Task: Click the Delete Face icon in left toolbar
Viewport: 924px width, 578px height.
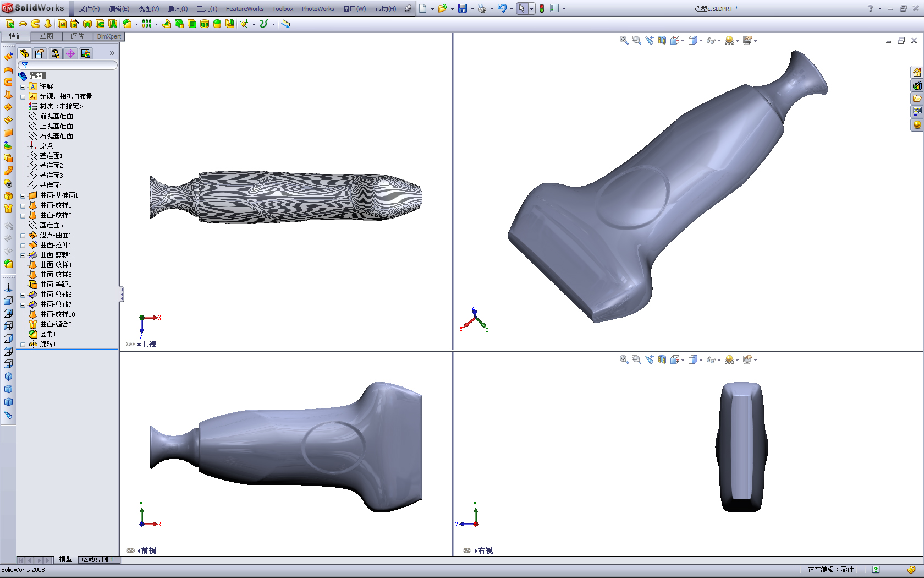Action: pyautogui.click(x=8, y=183)
